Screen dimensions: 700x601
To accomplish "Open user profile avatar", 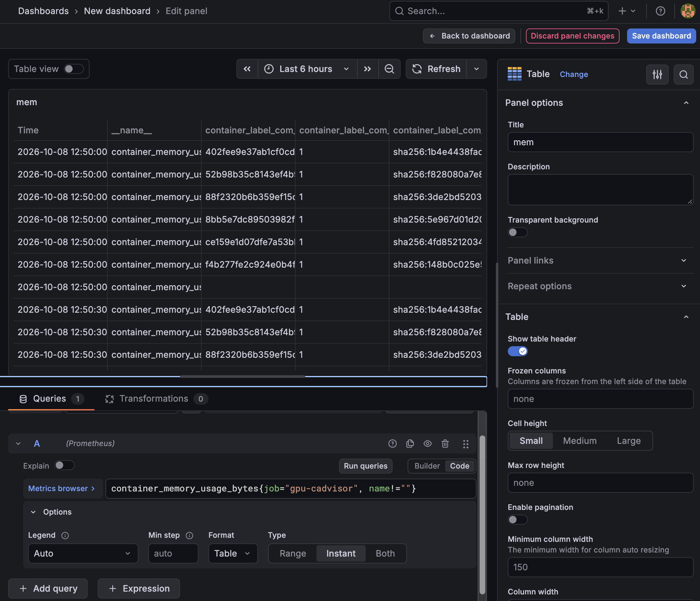I will point(687,11).
